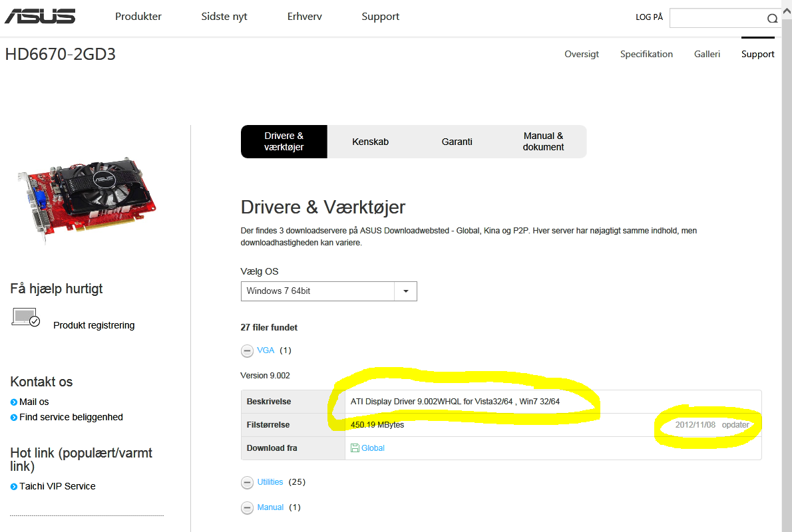
Task: Click the ATI Display Driver 9.002WHQL description
Action: pos(455,402)
